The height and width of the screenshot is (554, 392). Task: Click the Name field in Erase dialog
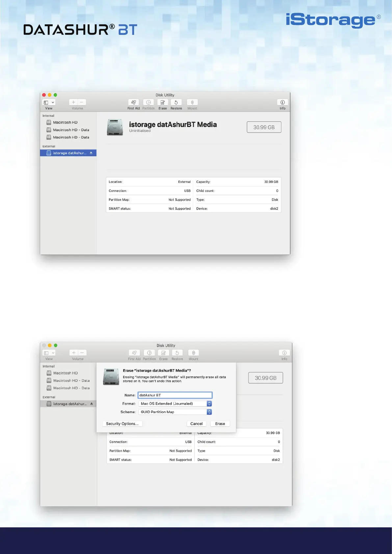(175, 395)
